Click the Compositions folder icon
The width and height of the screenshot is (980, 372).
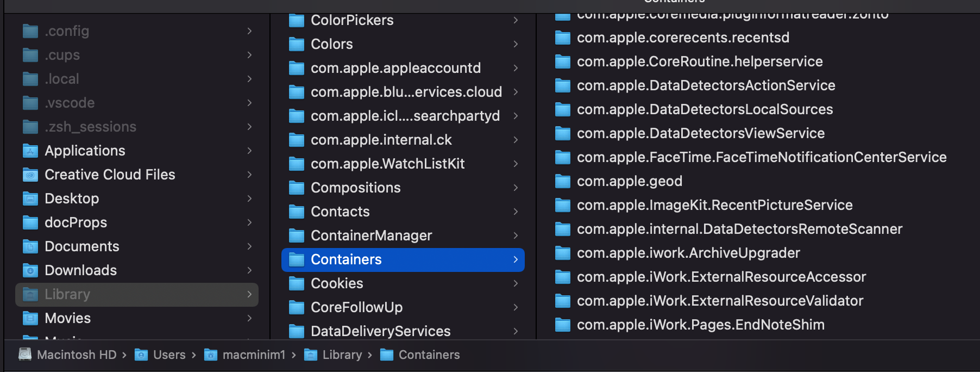(297, 188)
